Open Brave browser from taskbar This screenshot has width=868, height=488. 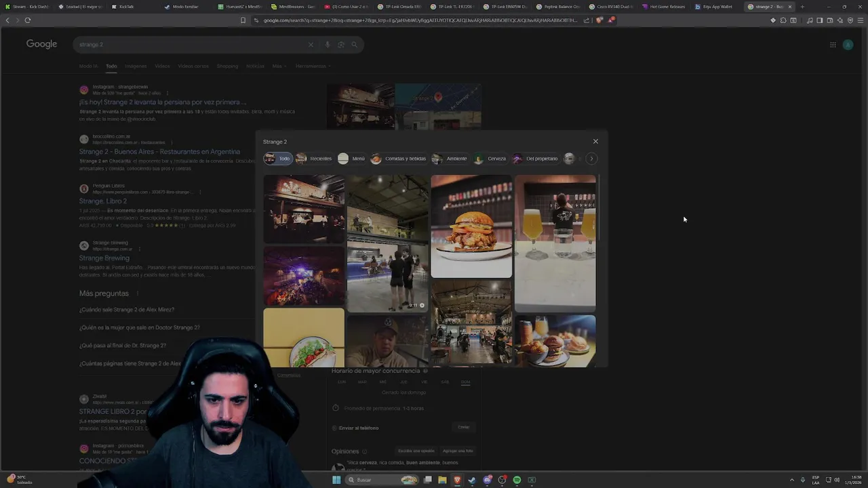457,480
